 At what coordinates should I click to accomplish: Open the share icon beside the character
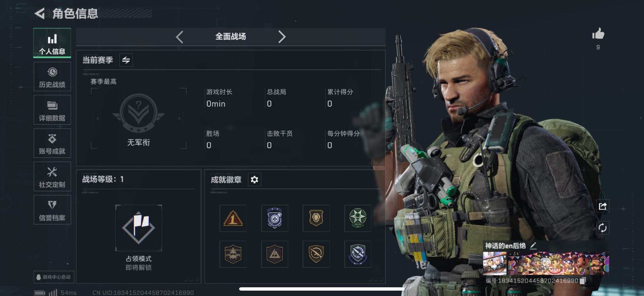tap(602, 206)
